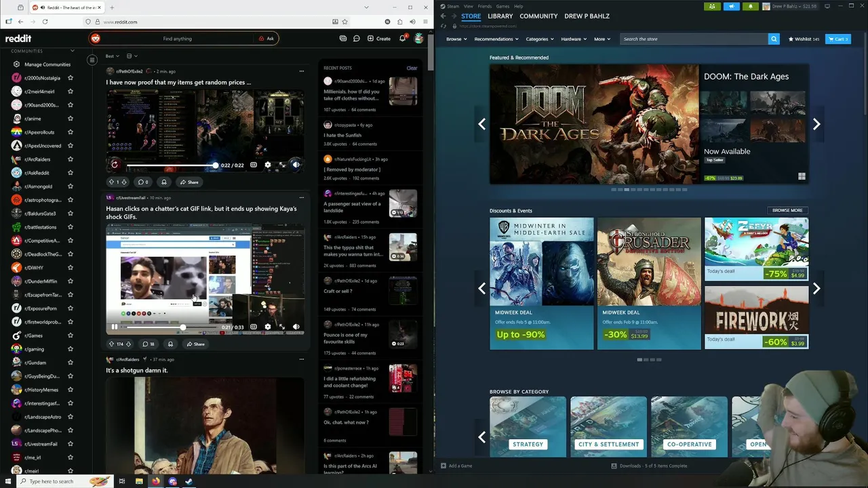
Task: Click the Reddit logo in the header
Action: pyautogui.click(x=18, y=39)
